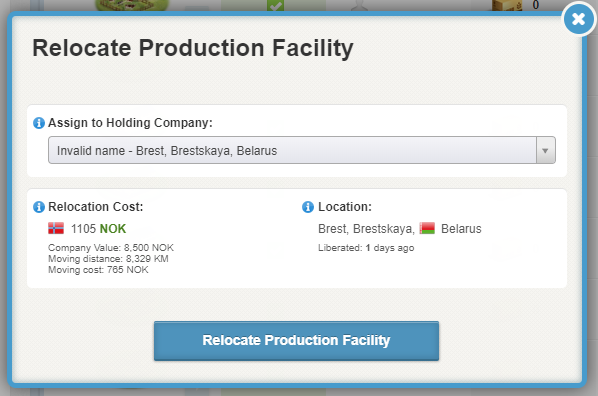Screen dimensions: 598x396
Task: Click the Liberated: 1 days ago text
Action: pos(366,248)
